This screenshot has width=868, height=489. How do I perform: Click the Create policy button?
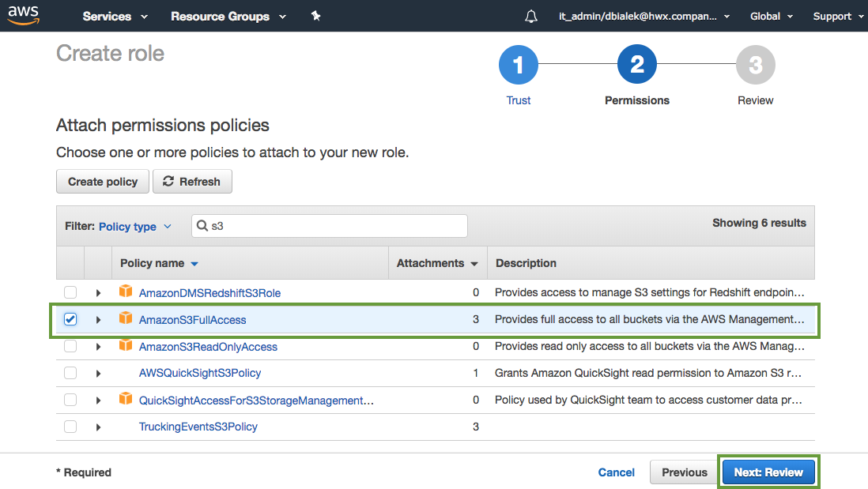coord(103,182)
